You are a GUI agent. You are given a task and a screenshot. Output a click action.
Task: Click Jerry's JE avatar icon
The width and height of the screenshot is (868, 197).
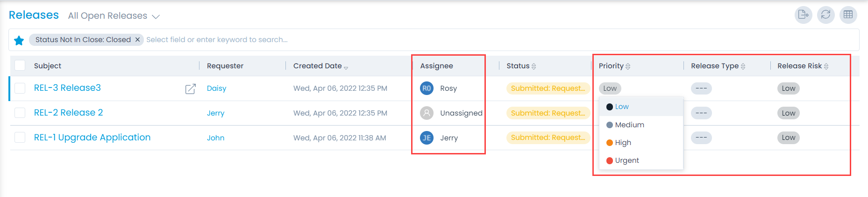427,138
